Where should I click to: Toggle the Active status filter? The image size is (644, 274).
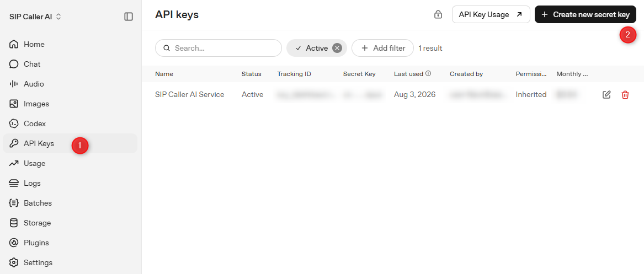click(x=312, y=48)
